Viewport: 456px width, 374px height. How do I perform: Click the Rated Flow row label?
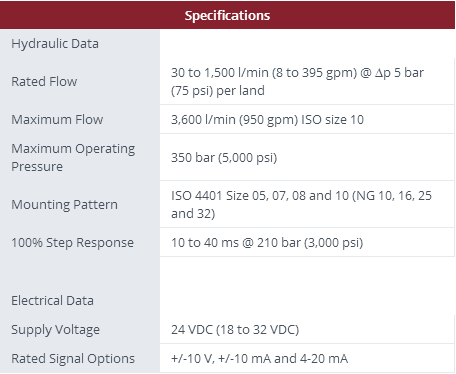click(44, 82)
